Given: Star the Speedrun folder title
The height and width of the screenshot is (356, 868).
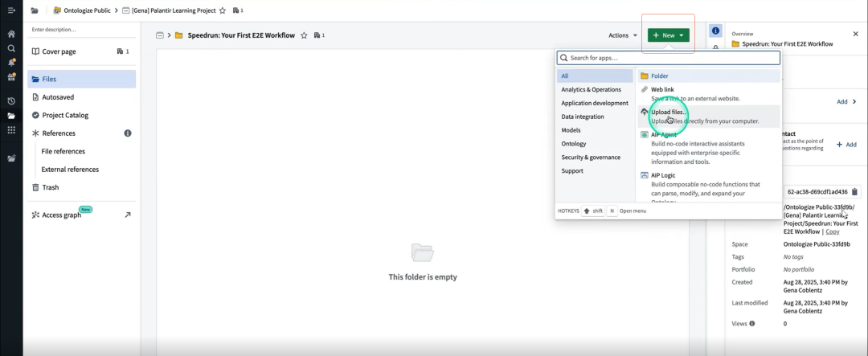Looking at the screenshot, I should [304, 35].
